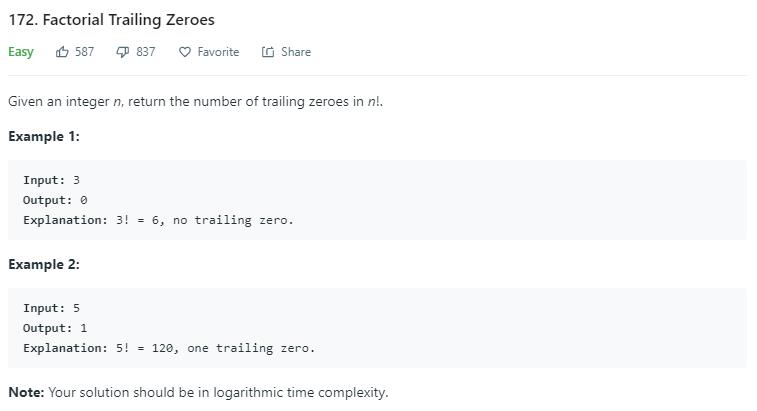Click the problem title Factorial Trailing Zeroes
Viewport: 757px width, 411px height.
tap(112, 20)
